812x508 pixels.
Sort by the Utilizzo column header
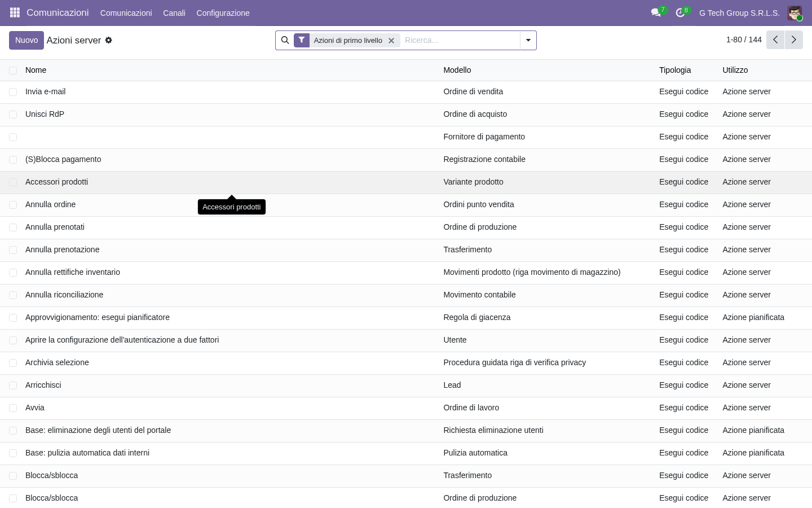(735, 70)
